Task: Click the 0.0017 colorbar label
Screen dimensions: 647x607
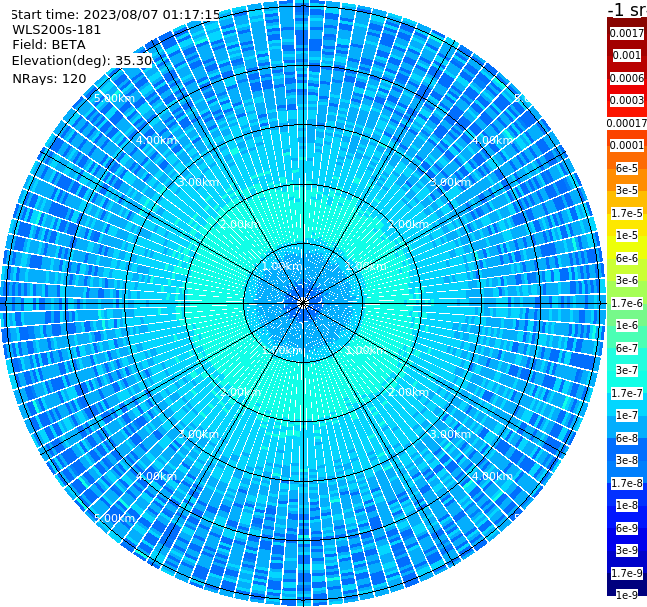Action: click(627, 33)
